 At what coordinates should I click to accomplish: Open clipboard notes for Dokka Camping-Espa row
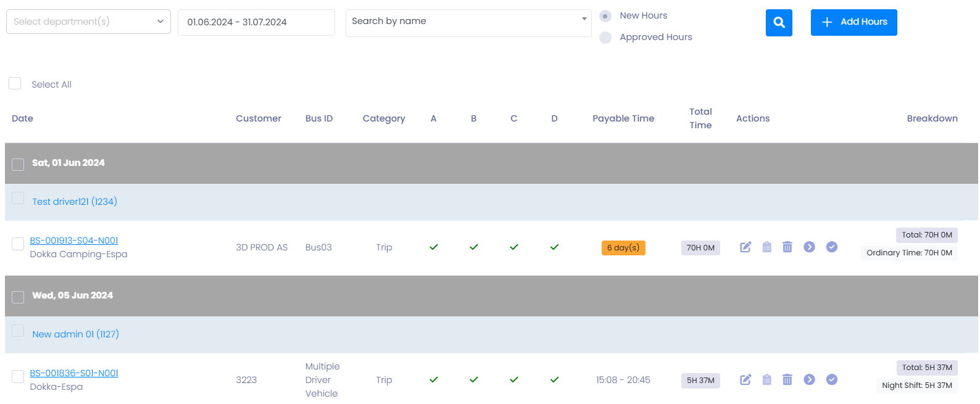tap(766, 247)
